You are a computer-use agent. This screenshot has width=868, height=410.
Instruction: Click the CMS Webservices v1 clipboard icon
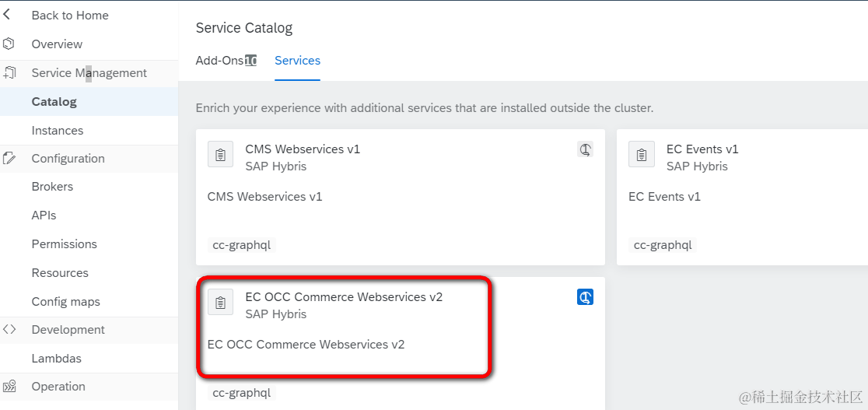click(x=220, y=154)
